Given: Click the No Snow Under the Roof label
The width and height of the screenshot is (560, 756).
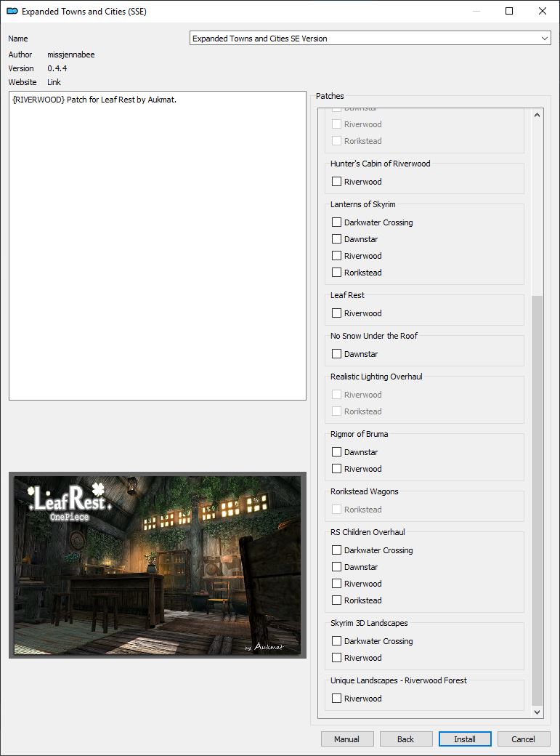Looking at the screenshot, I should point(374,336).
